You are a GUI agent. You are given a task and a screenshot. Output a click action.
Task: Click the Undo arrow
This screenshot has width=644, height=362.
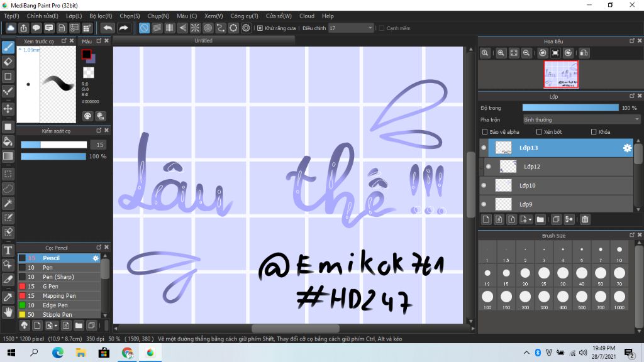tap(108, 28)
